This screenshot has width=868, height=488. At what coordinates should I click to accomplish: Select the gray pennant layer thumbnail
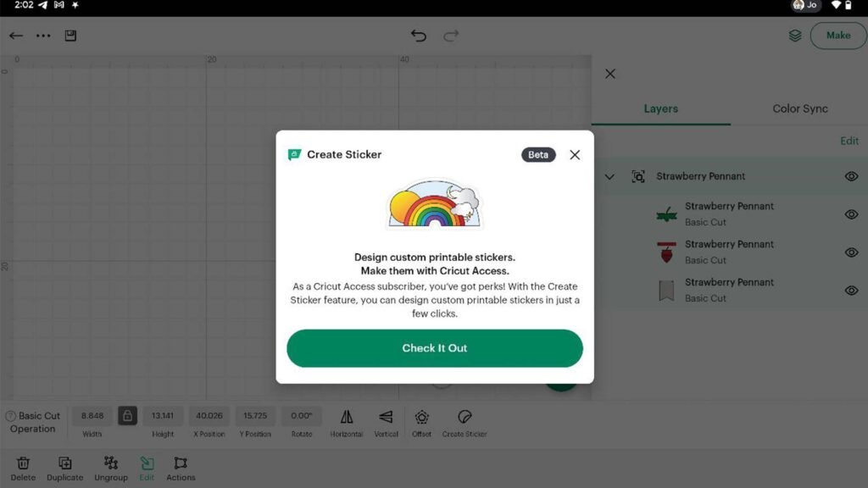[x=666, y=291]
